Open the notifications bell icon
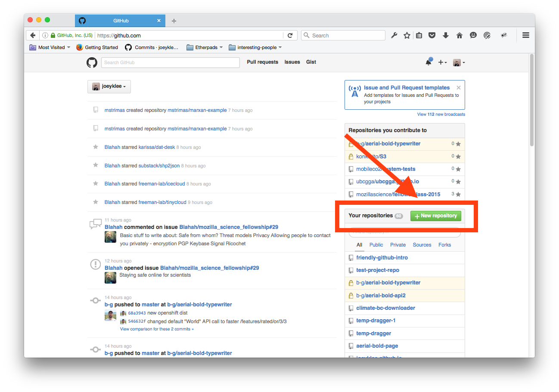 coord(429,62)
